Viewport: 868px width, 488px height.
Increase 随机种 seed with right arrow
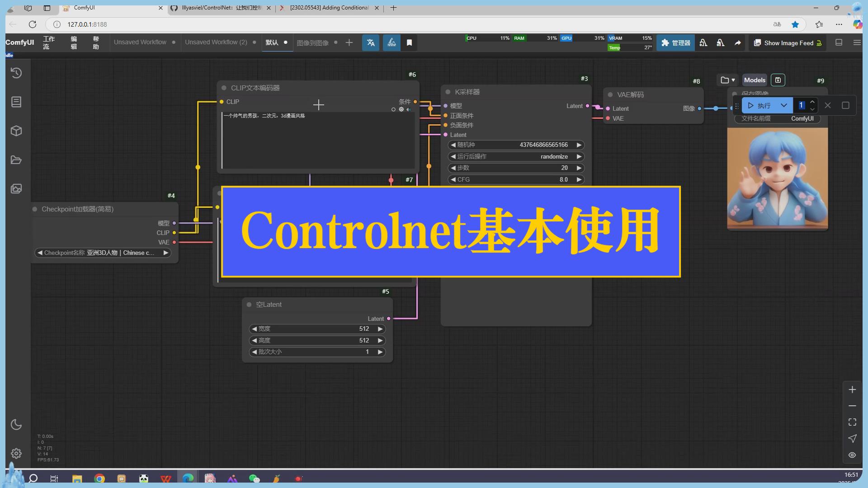pyautogui.click(x=579, y=145)
